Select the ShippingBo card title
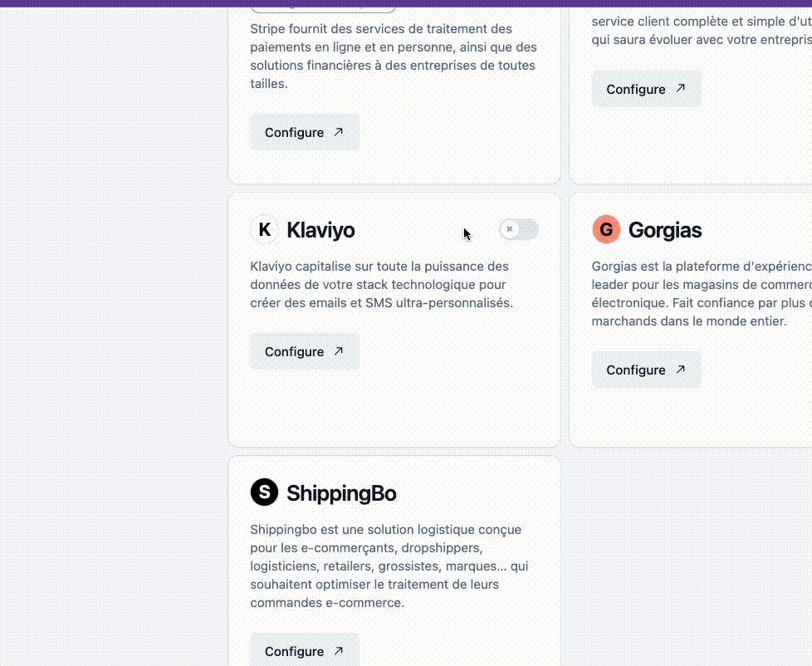The height and width of the screenshot is (666, 812). [x=342, y=493]
